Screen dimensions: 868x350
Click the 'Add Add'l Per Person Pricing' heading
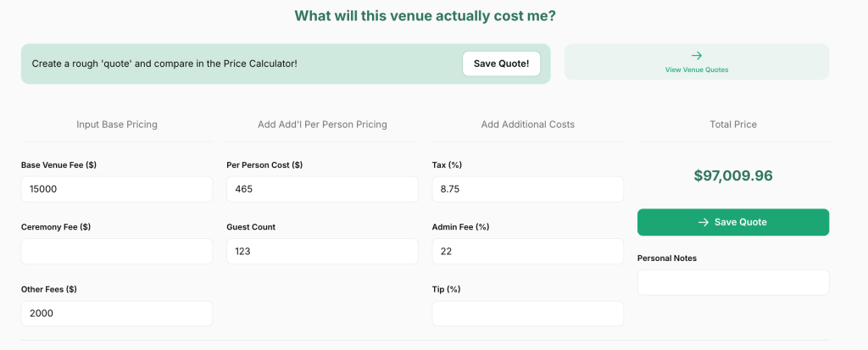coord(322,125)
